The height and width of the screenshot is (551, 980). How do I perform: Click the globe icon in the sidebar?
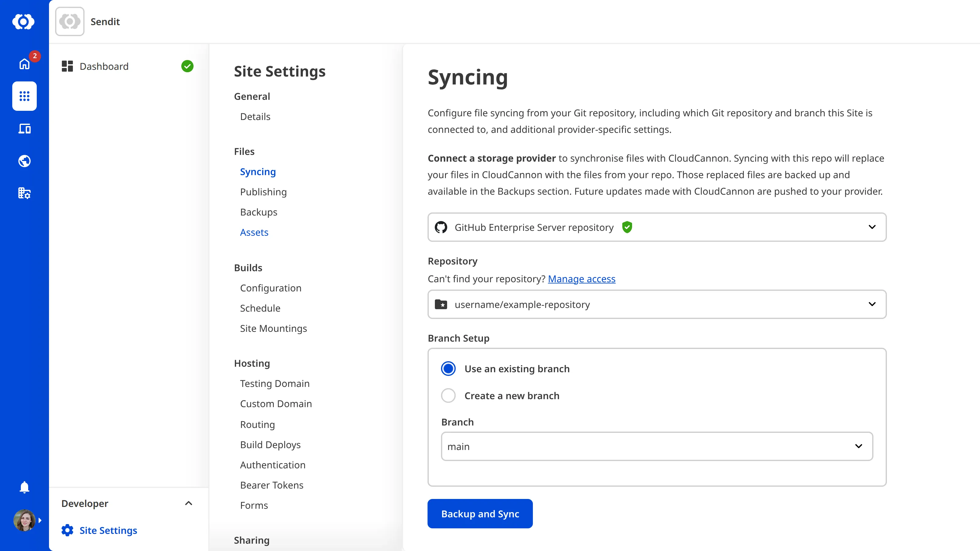24,161
